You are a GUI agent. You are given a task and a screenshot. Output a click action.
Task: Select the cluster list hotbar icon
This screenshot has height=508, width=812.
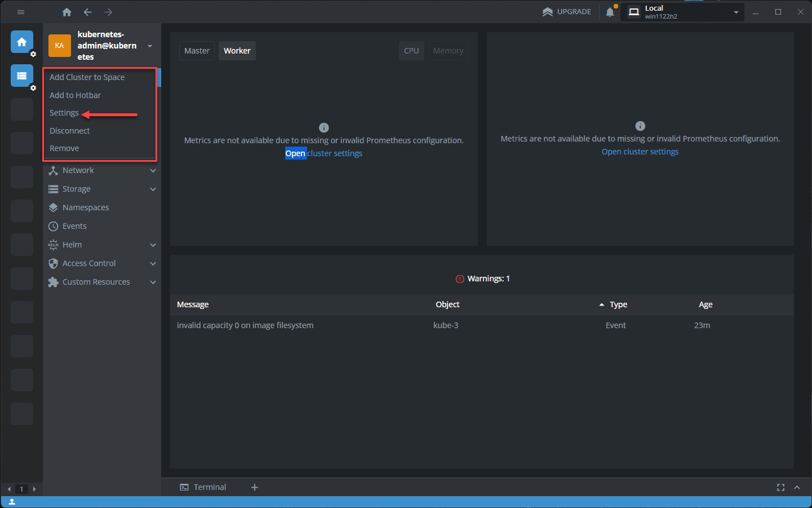point(22,76)
